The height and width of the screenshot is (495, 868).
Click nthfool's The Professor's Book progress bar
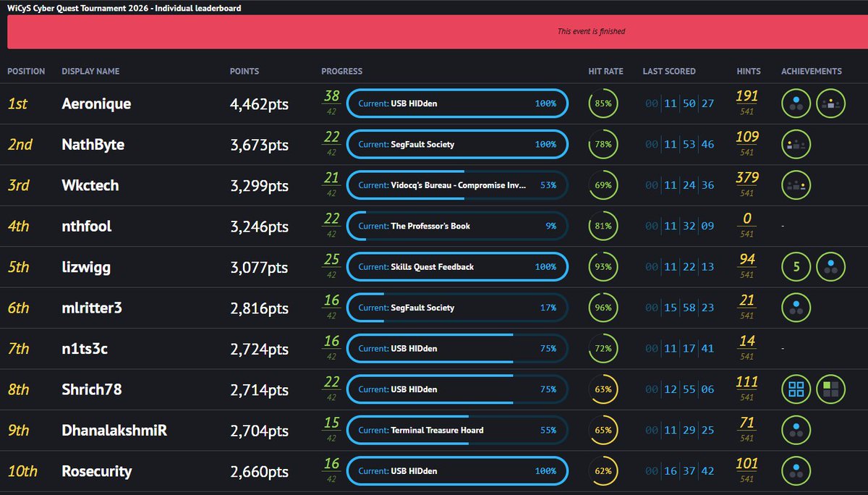pos(457,226)
